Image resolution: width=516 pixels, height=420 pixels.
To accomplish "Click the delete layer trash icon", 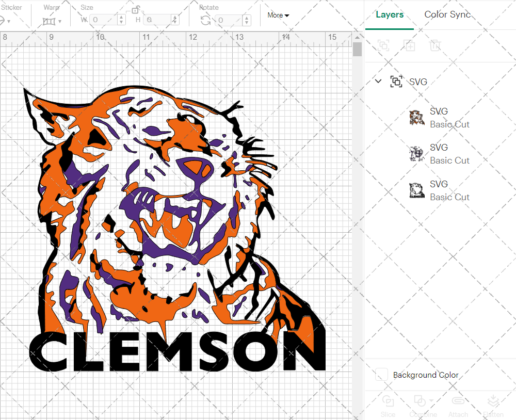I will tap(436, 45).
